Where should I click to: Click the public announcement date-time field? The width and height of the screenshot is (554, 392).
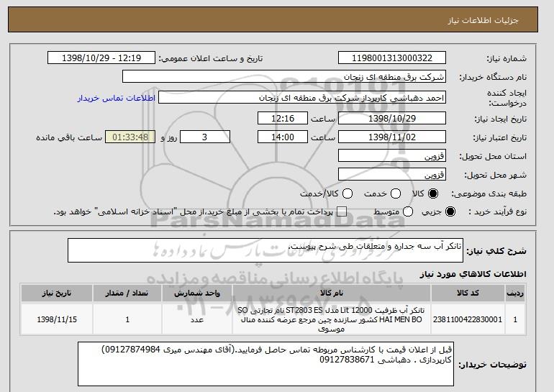click(x=101, y=58)
